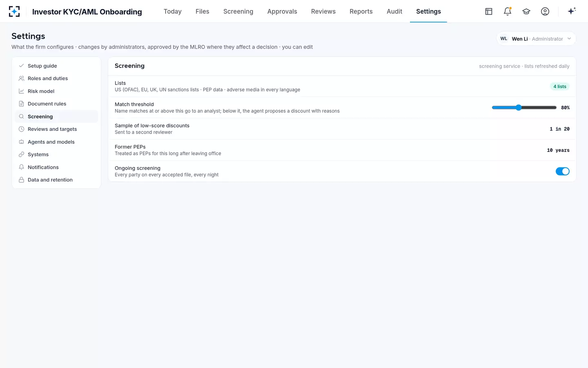Open the layout panel icon in the header
This screenshot has width=588, height=368.
click(489, 11)
